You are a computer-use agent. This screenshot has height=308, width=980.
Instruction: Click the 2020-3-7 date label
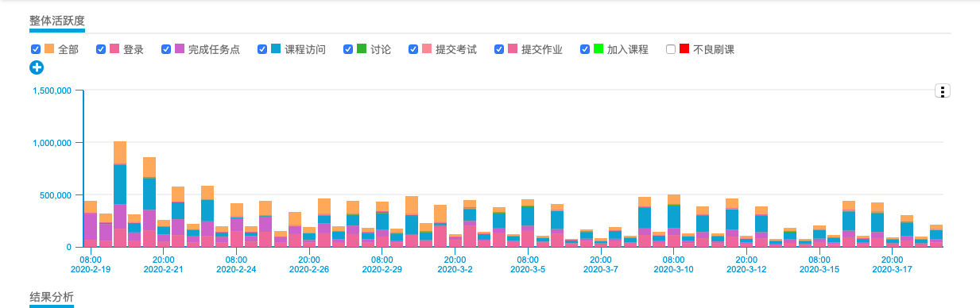pos(600,269)
